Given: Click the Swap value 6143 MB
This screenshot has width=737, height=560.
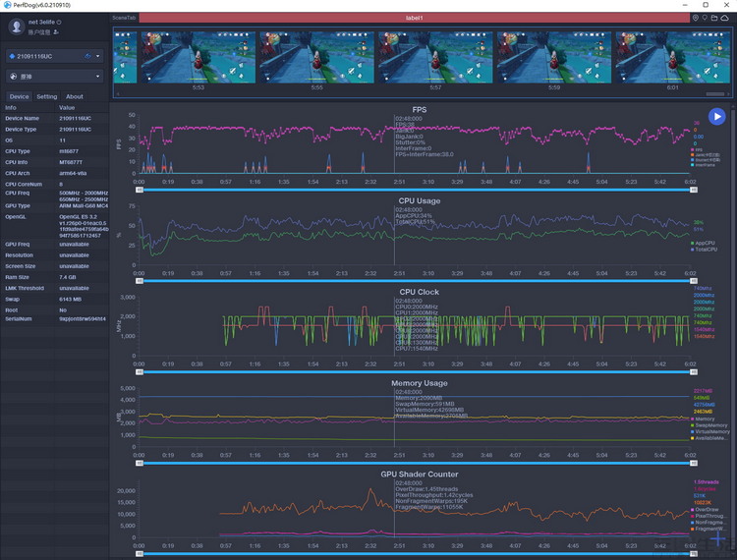Looking at the screenshot, I should 71,300.
